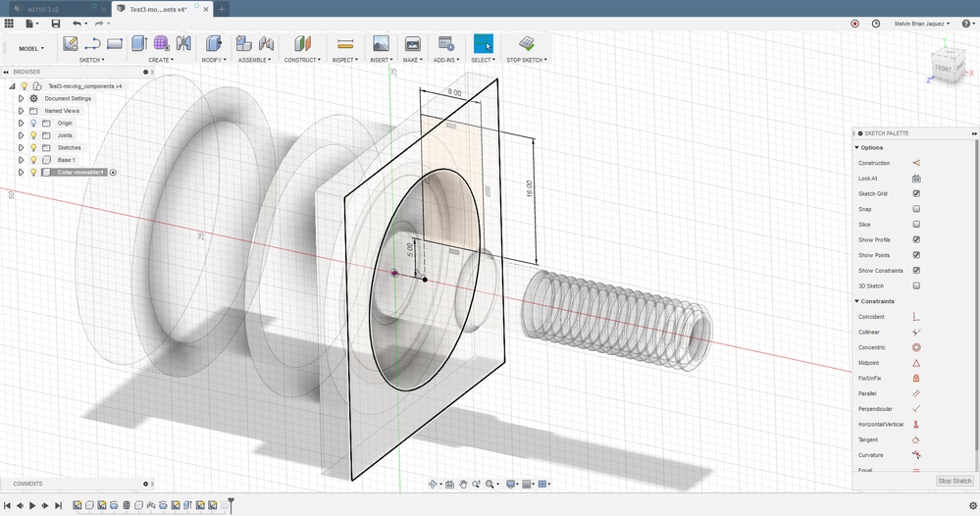Expand the Named Views tree node
This screenshot has width=980, height=516.
pos(22,111)
